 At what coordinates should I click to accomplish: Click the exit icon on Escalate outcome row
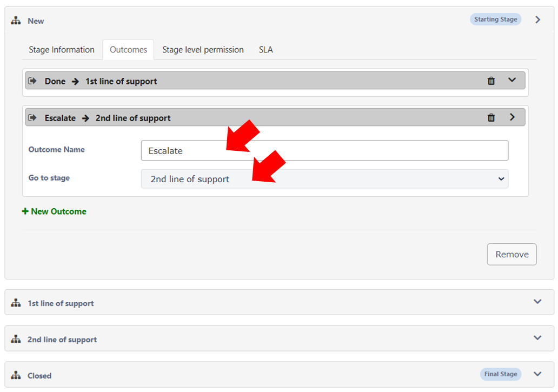point(32,117)
